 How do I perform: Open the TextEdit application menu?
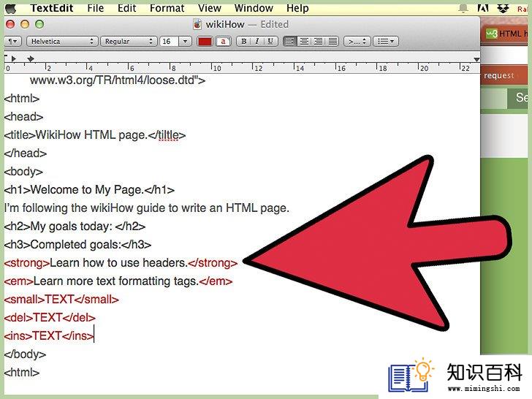[52, 8]
